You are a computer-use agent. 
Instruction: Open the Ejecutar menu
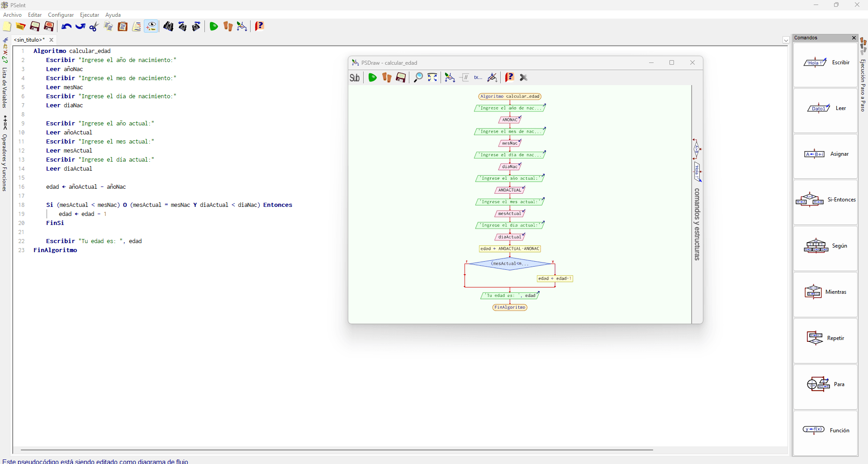[x=90, y=15]
